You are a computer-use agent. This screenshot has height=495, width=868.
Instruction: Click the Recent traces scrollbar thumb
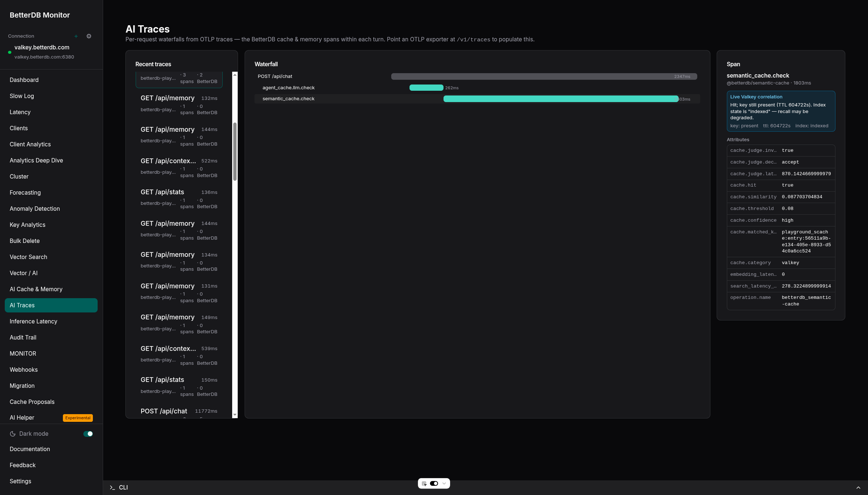click(235, 151)
